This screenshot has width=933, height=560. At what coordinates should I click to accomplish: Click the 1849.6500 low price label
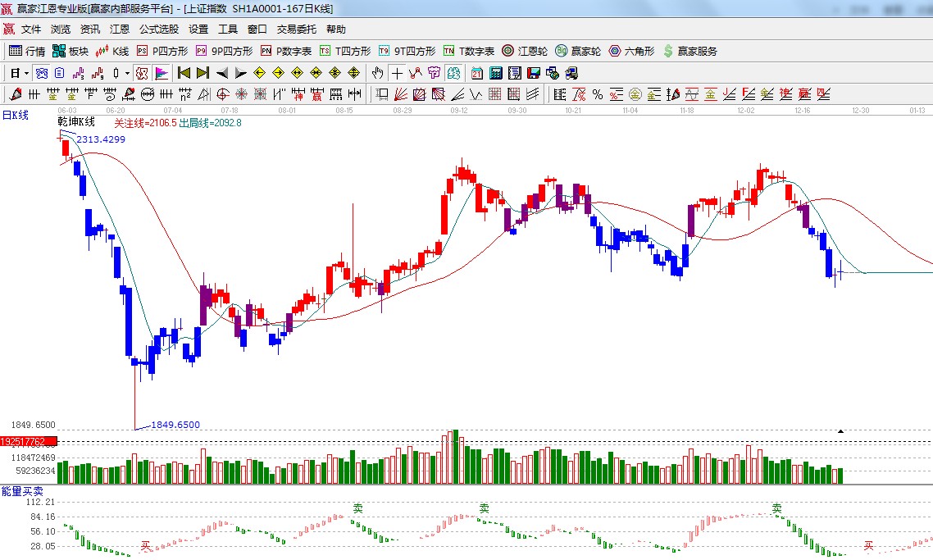[x=175, y=425]
